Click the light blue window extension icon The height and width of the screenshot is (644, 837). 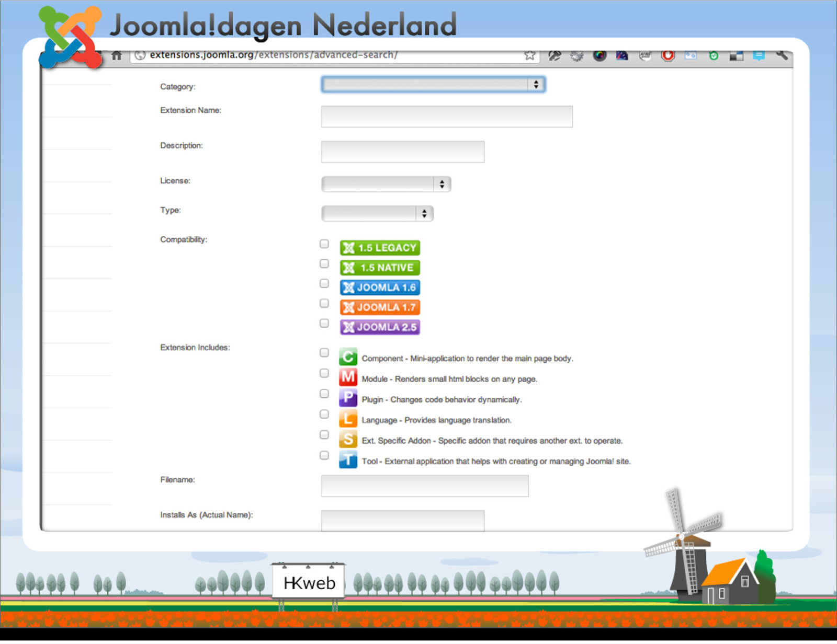pos(691,55)
